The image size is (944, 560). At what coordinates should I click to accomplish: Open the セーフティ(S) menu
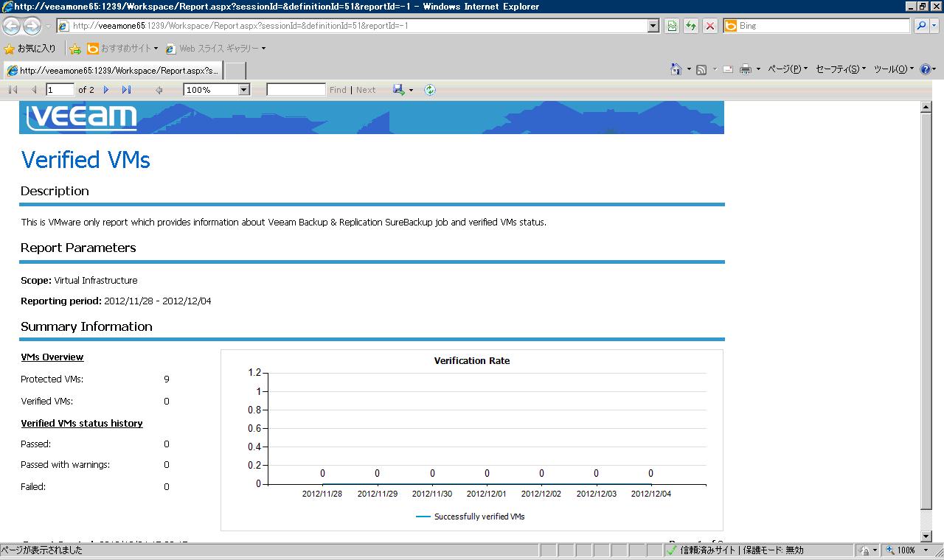841,69
